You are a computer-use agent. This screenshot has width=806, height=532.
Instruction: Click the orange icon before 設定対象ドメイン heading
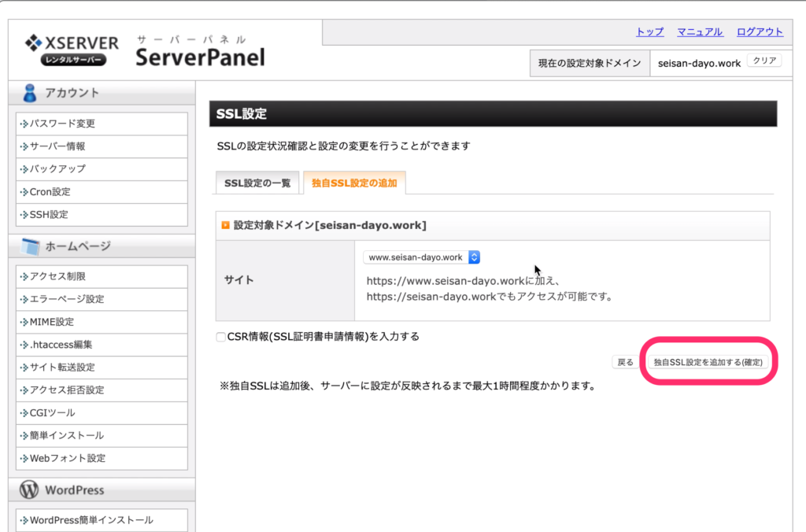(224, 226)
